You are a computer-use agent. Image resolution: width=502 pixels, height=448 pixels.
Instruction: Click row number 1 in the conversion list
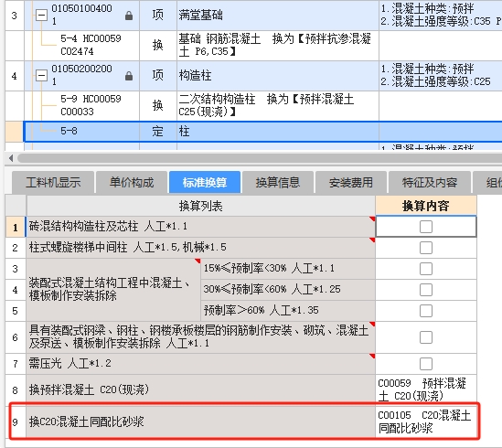click(x=16, y=227)
